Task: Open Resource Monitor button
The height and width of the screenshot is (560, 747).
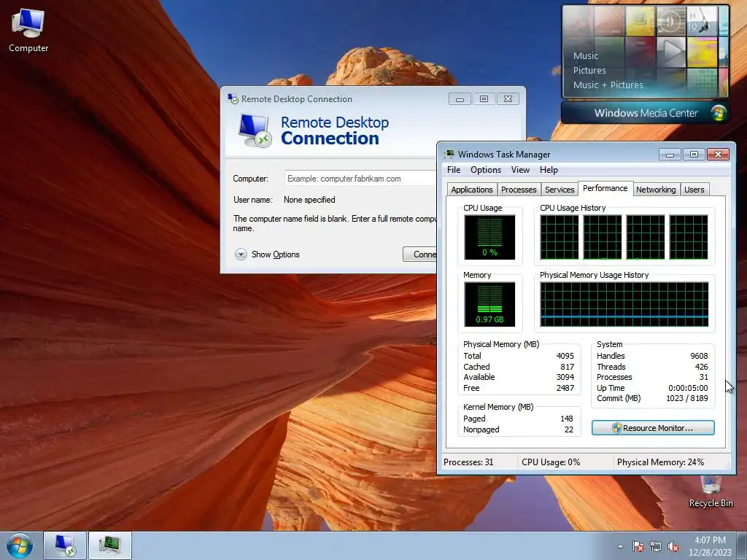Action: click(653, 427)
